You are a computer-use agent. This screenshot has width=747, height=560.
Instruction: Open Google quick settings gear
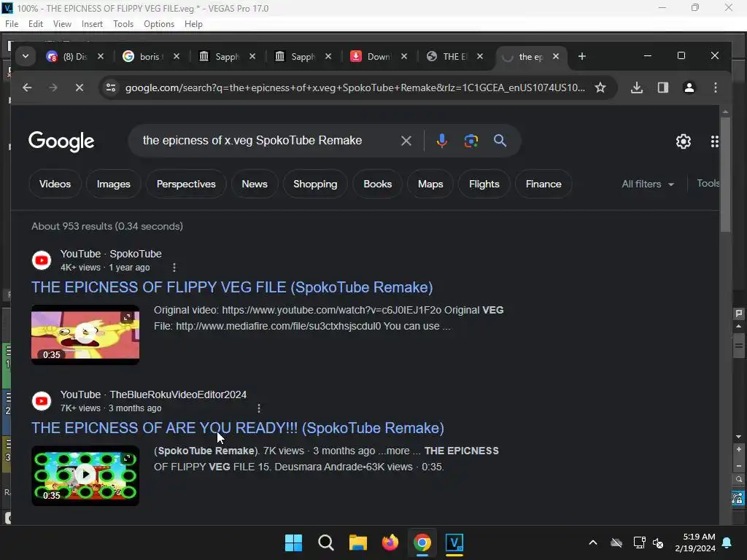[683, 141]
